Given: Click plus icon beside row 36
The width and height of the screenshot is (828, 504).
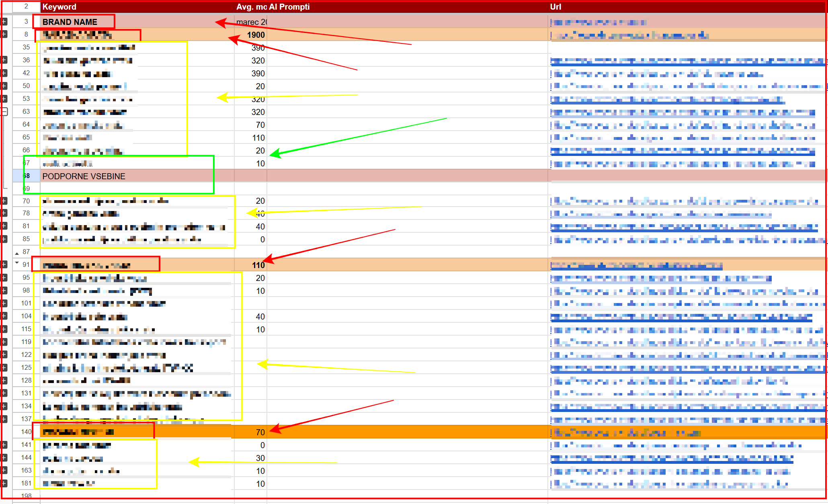Looking at the screenshot, I should pyautogui.click(x=4, y=60).
